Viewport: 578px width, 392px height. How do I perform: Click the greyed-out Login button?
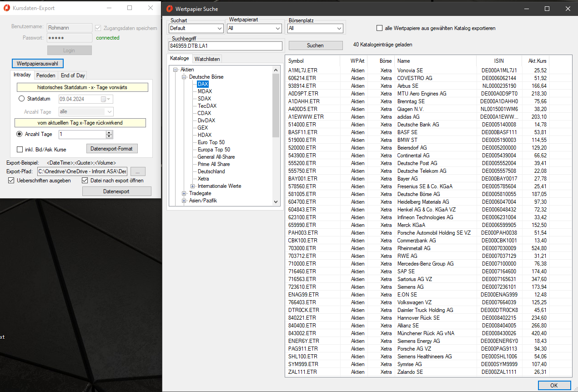70,50
